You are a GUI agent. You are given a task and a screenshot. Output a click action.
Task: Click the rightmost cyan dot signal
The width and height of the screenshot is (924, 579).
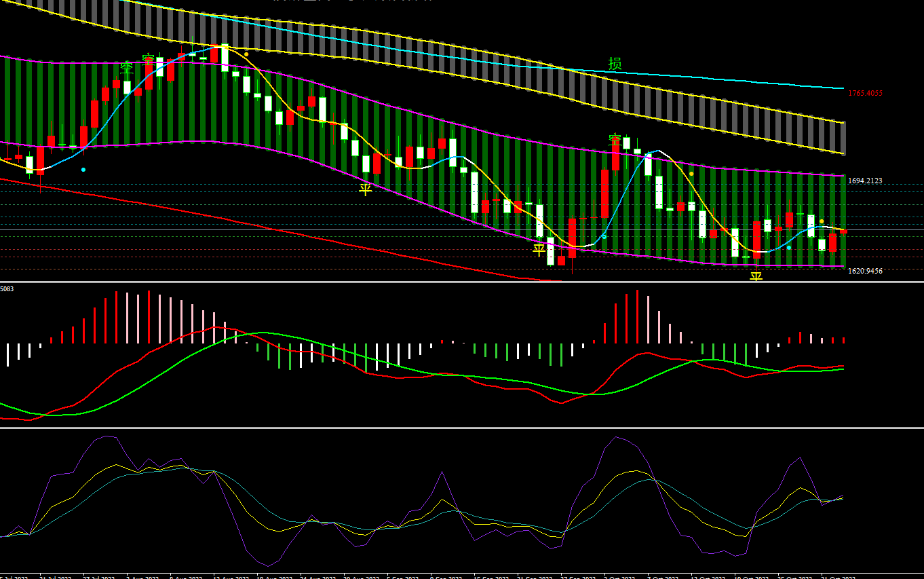789,248
